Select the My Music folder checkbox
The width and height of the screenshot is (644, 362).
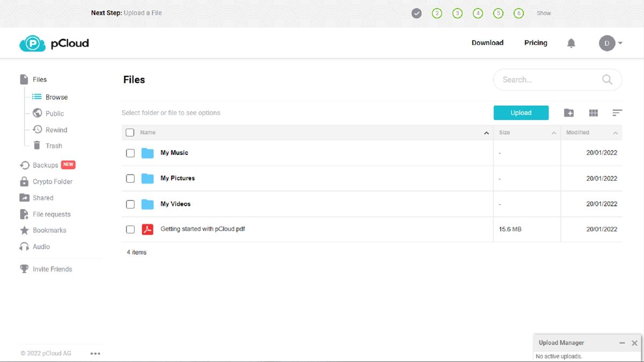pyautogui.click(x=130, y=153)
